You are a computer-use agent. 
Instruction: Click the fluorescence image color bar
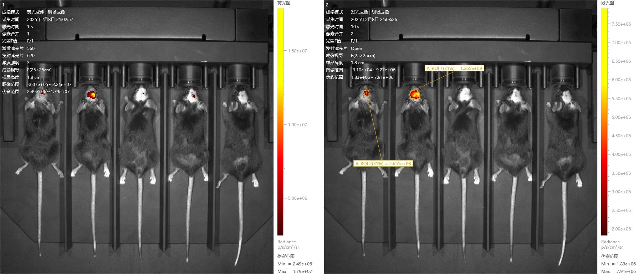280,121
